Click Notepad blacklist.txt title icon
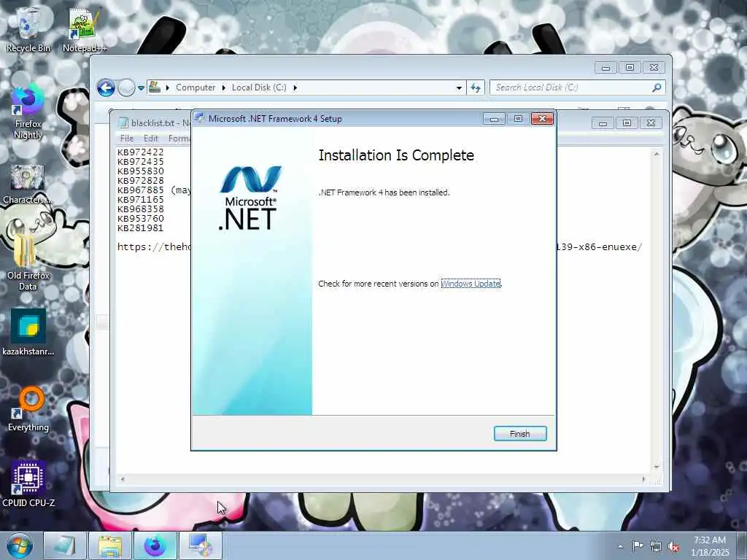This screenshot has height=560, width=747. tap(123, 122)
